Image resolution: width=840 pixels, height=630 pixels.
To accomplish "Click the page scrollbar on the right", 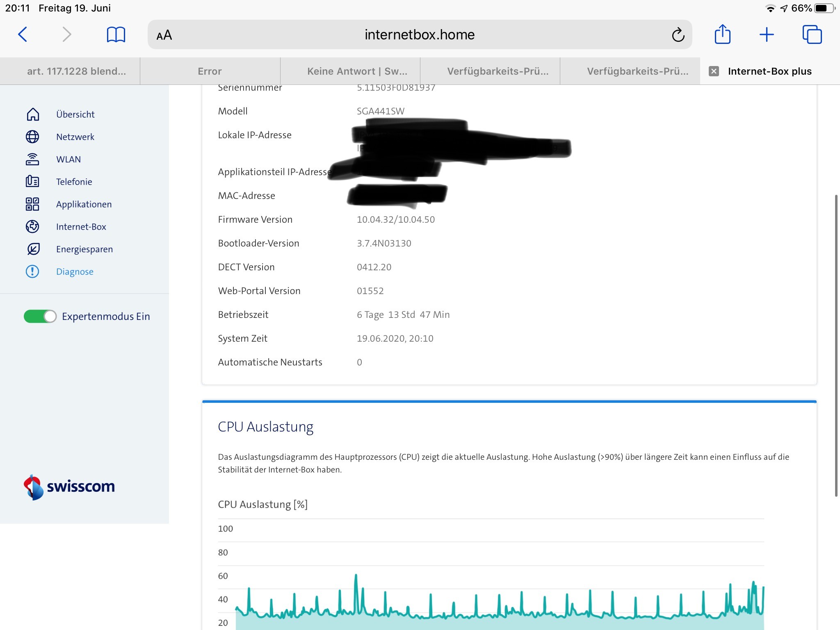I will point(836,345).
